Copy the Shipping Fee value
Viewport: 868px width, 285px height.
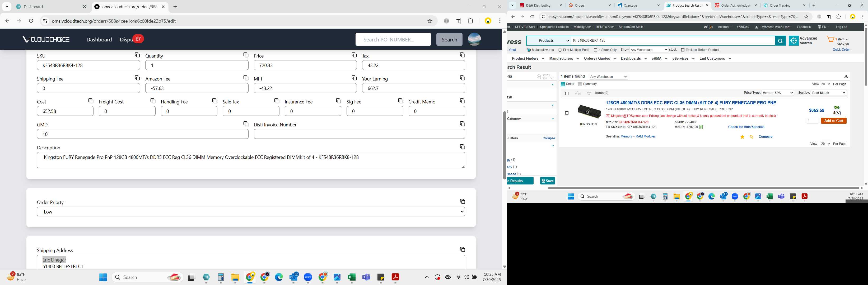[x=137, y=78]
